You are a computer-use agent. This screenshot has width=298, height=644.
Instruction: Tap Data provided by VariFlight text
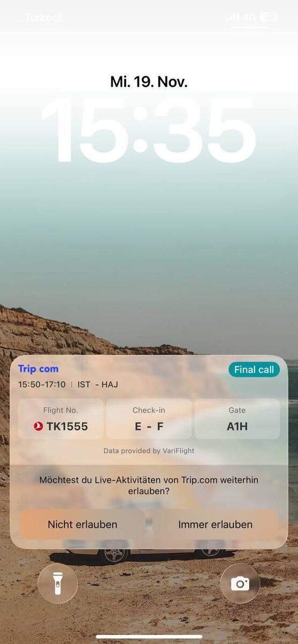click(149, 451)
